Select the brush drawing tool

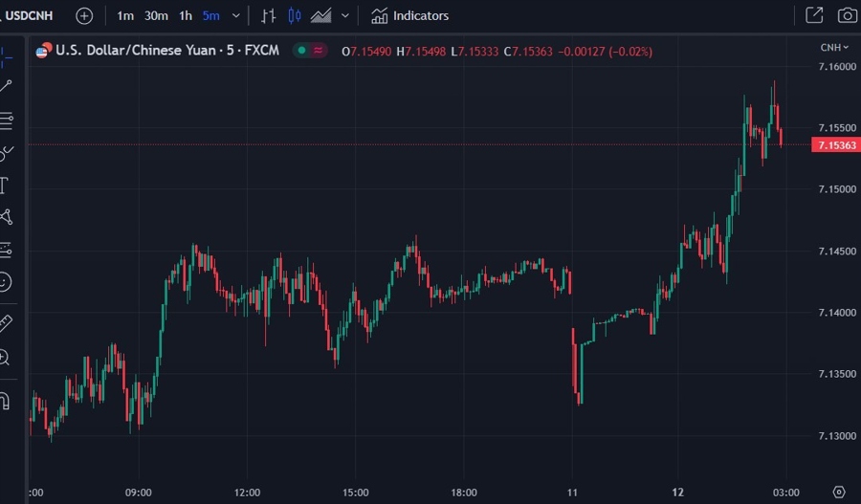[x=6, y=153]
